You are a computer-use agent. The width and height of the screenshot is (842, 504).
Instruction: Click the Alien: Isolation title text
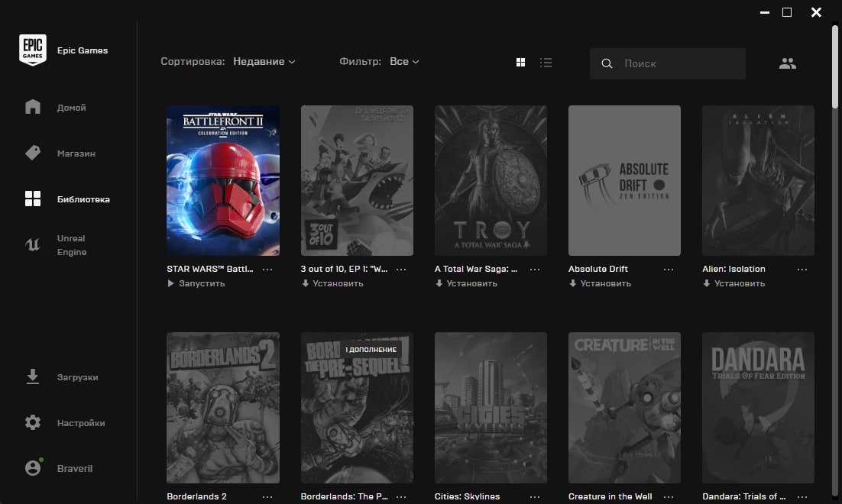[734, 269]
